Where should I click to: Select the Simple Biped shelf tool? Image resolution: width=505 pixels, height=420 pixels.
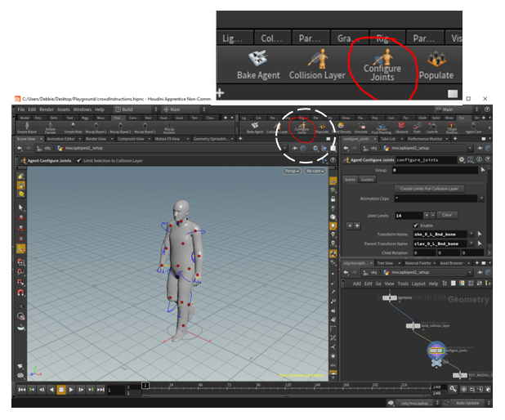(27, 127)
